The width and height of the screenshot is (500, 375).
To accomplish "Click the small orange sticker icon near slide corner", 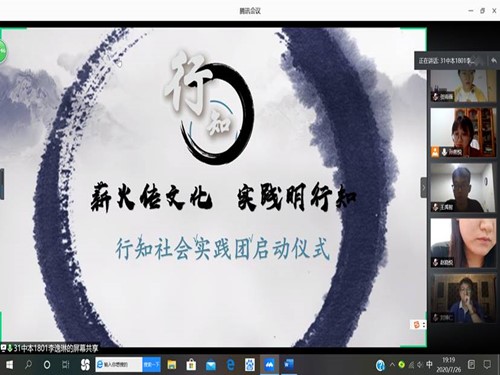I will 416,324.
